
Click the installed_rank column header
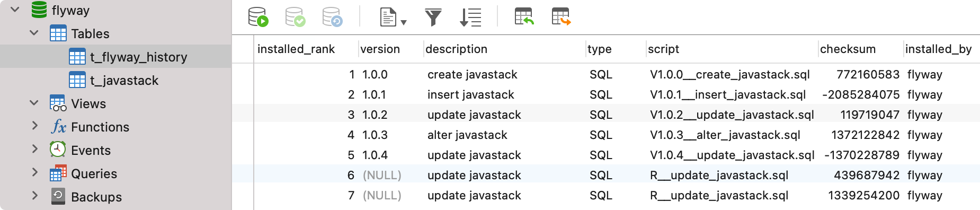click(296, 49)
